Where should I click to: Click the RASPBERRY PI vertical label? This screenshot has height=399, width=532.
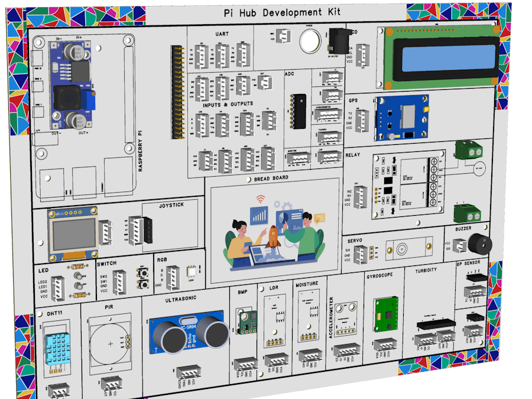[x=140, y=151]
